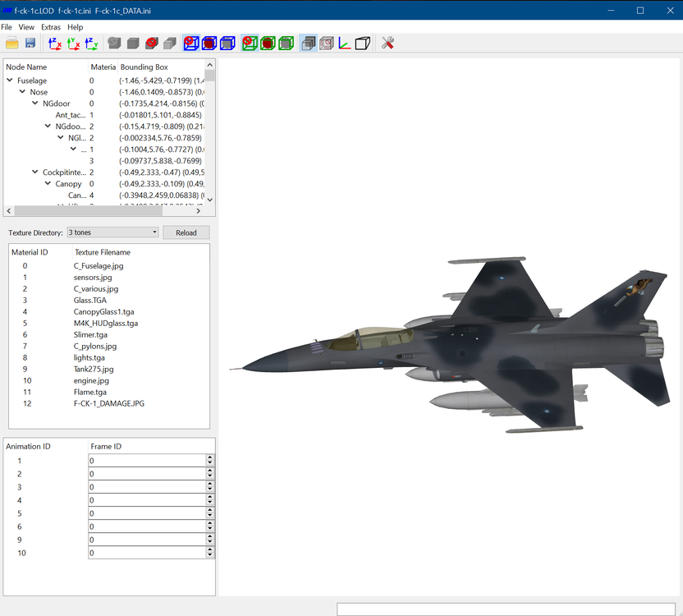Switch to the ZY axis view
The image size is (683, 616).
click(91, 44)
